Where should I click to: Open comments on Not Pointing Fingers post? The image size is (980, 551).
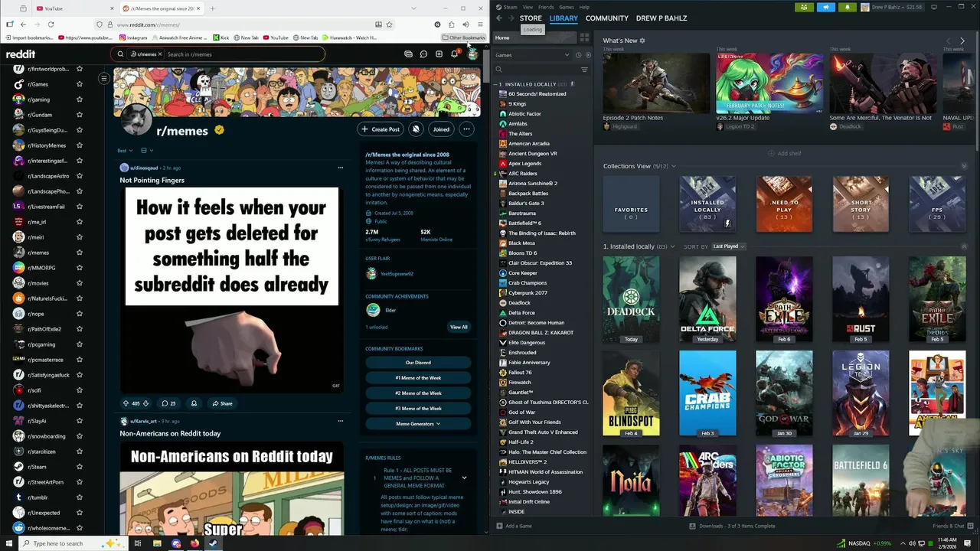click(168, 403)
